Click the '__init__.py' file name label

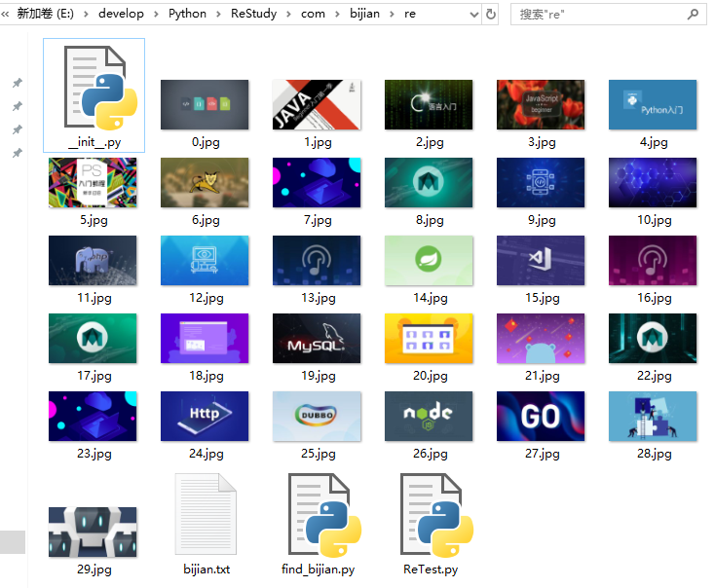pos(94,143)
